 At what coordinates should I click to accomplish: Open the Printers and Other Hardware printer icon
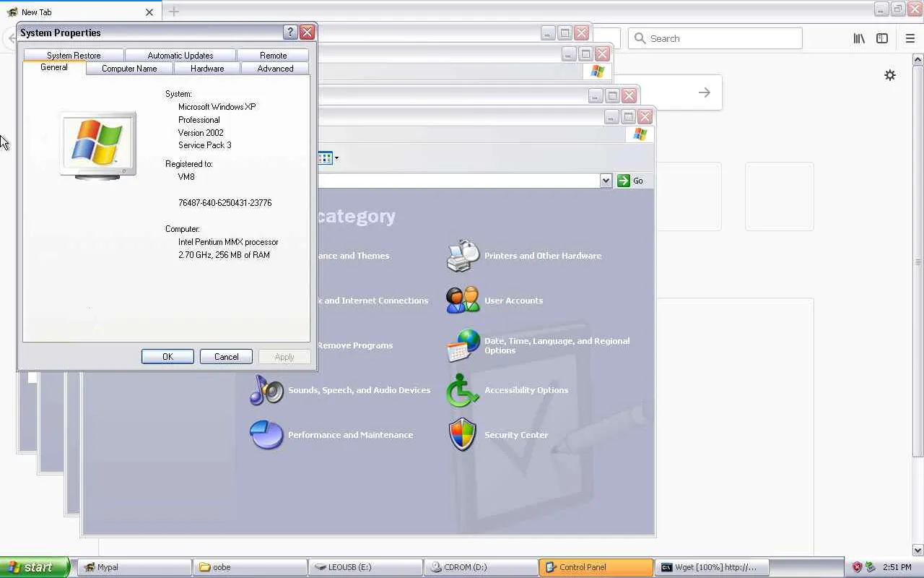tap(463, 256)
